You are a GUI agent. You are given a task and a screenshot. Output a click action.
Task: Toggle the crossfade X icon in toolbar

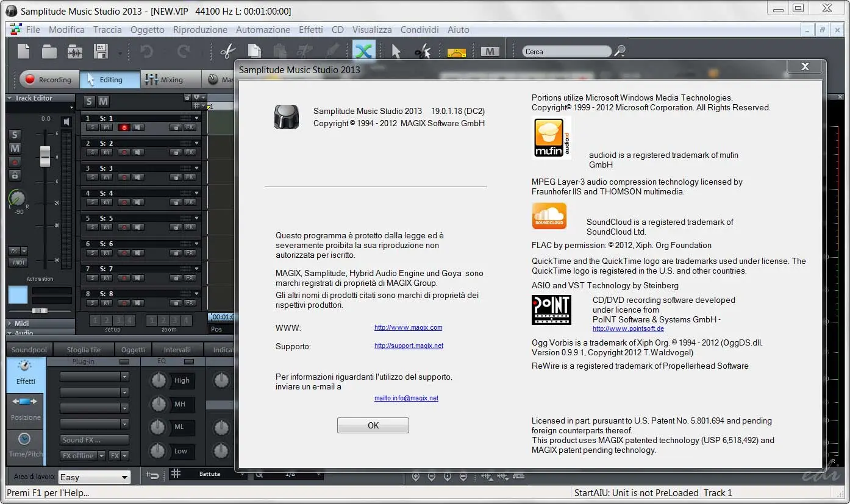(364, 51)
